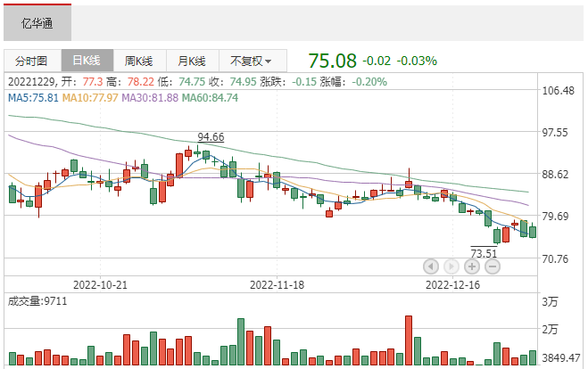Screen dimensions: 588x377
Task: Click the scroll right arrow on chart
Action: coord(451,266)
